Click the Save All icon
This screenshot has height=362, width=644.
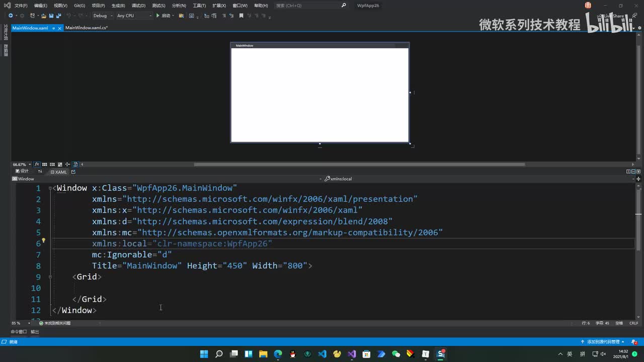click(x=58, y=16)
